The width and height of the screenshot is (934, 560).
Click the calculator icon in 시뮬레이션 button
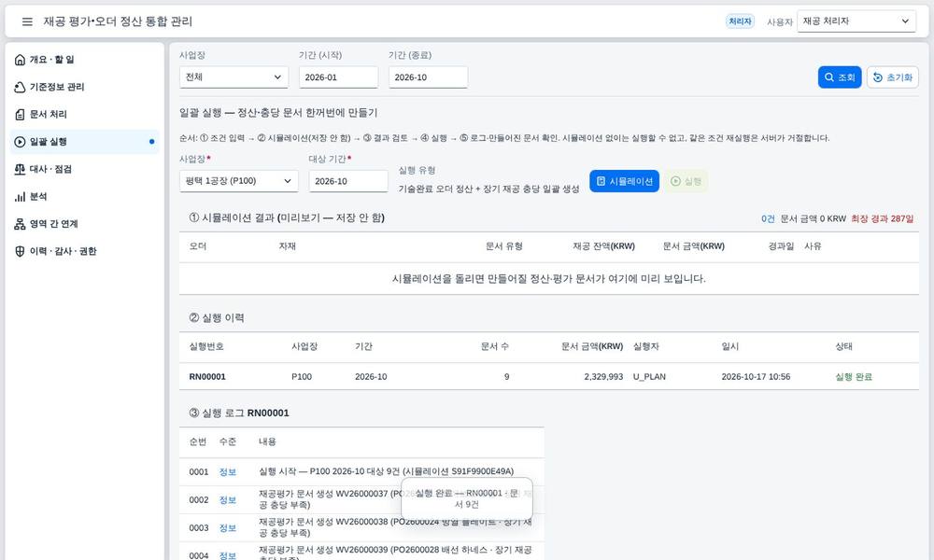(601, 181)
